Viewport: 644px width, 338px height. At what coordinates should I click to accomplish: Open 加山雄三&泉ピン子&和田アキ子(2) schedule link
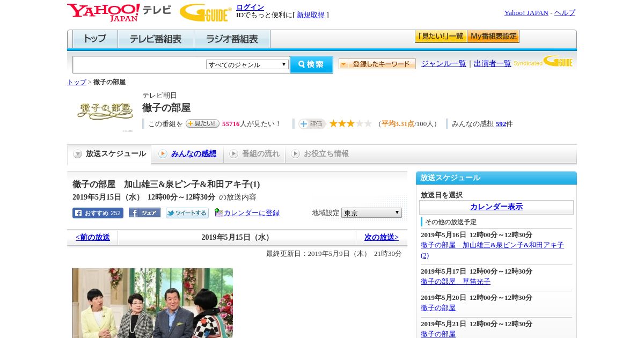pyautogui.click(x=492, y=250)
